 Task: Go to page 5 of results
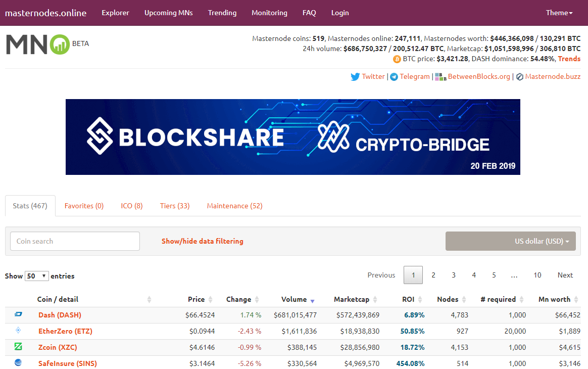click(494, 275)
